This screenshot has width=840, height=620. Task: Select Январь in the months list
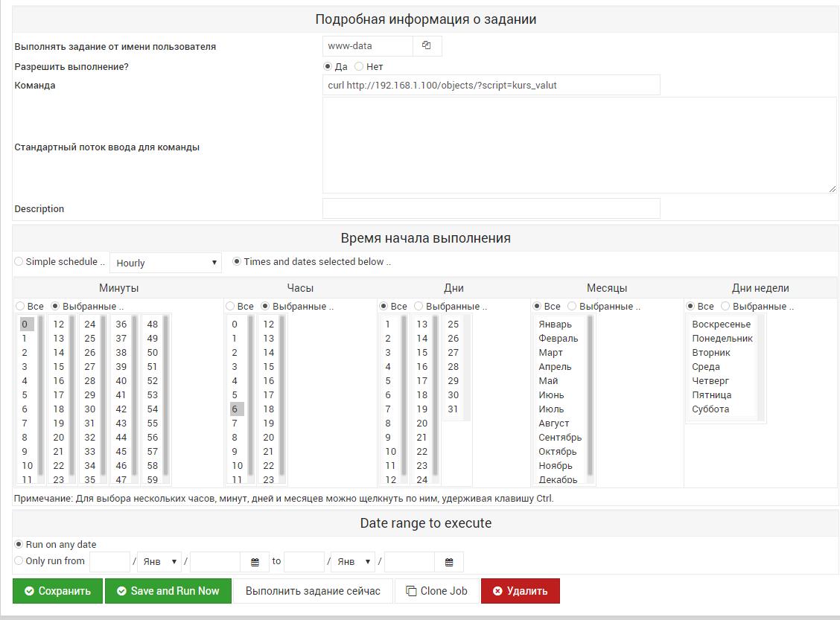pyautogui.click(x=560, y=324)
